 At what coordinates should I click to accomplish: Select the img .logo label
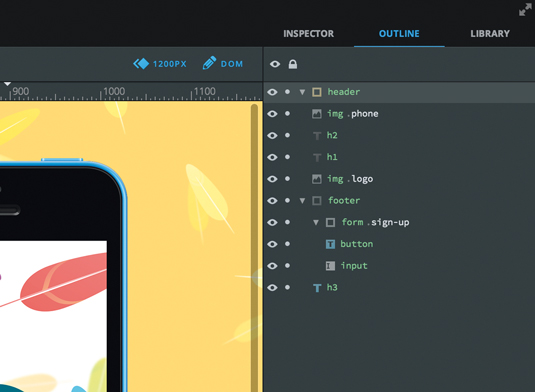coord(350,179)
